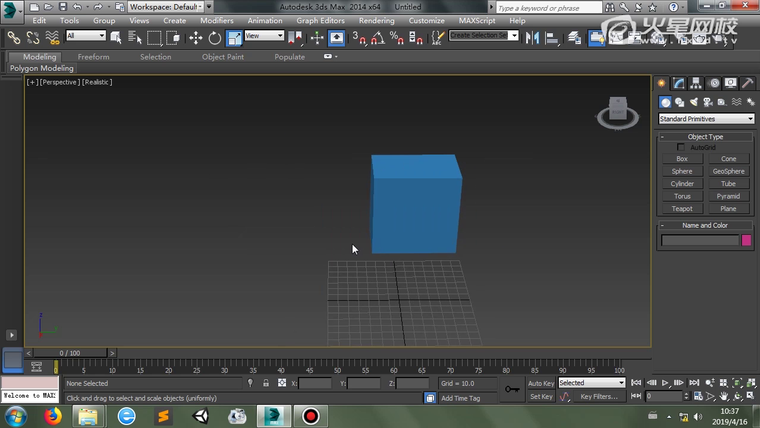Open the Modify panel tab icon
This screenshot has width=760, height=428.
[679, 83]
